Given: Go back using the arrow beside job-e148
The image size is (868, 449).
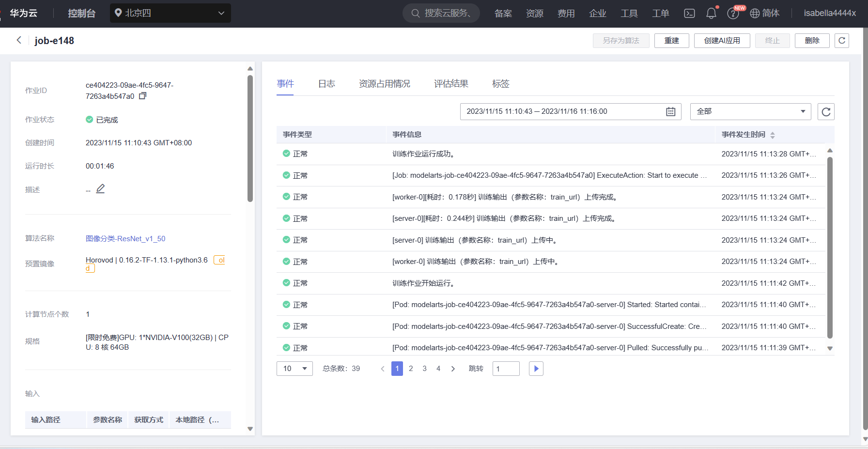Looking at the screenshot, I should pos(19,40).
